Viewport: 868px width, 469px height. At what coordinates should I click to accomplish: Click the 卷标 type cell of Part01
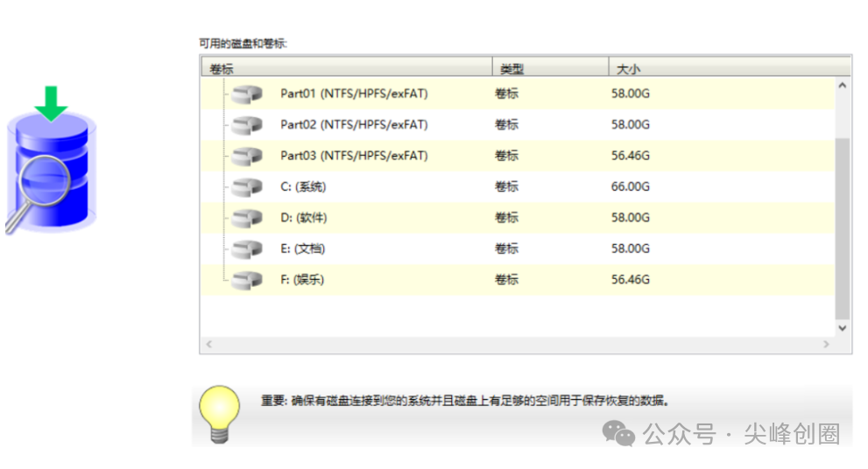(506, 94)
